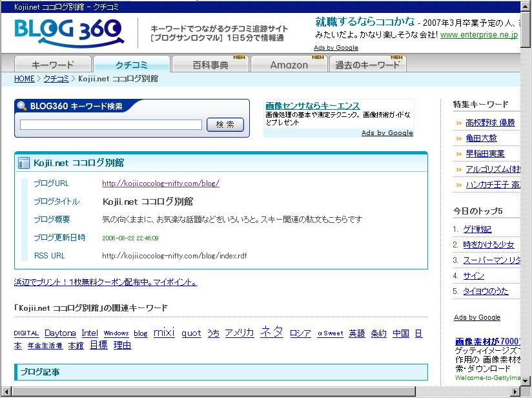Open the 就職するならココかな ad headline
Image resolution: width=532 pixels, height=398 pixels.
point(365,22)
